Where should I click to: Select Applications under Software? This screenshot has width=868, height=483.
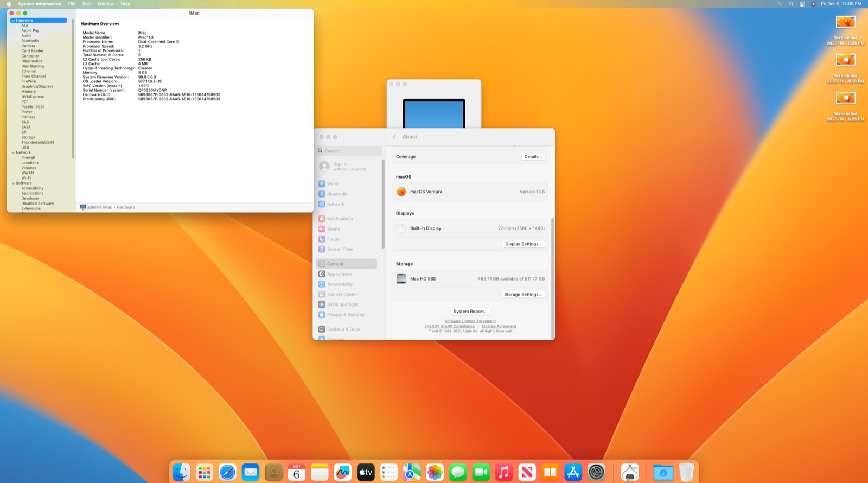pos(33,194)
